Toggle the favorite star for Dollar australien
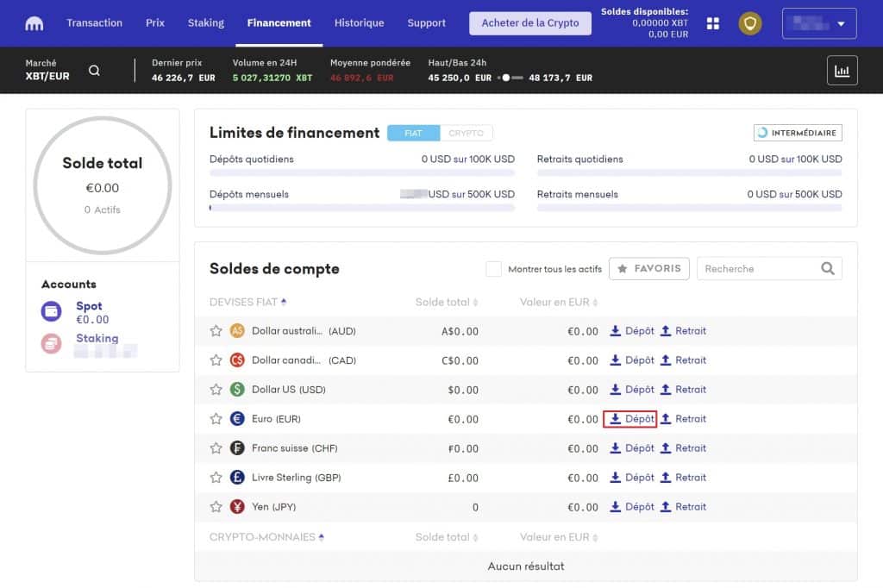This screenshot has width=883, height=588. (x=216, y=330)
